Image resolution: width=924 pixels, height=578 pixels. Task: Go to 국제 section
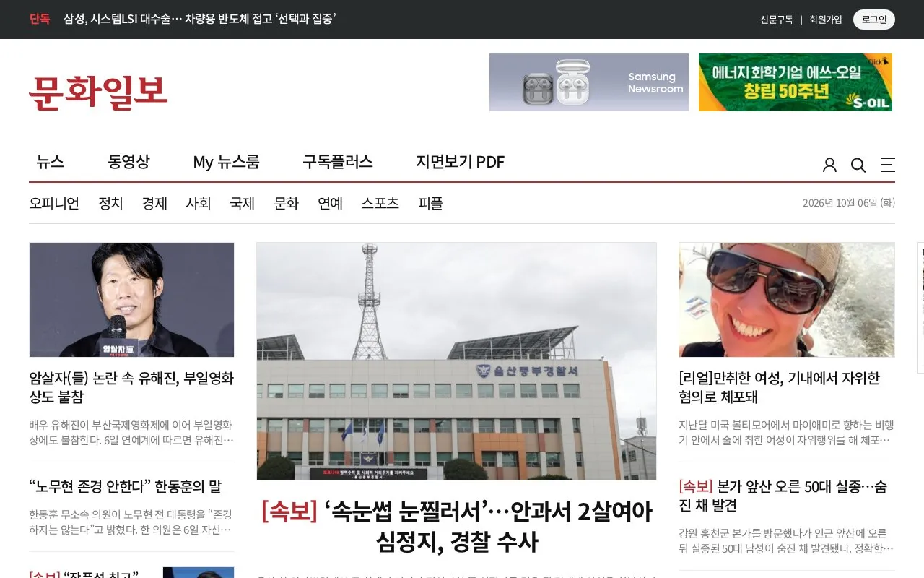[243, 204]
